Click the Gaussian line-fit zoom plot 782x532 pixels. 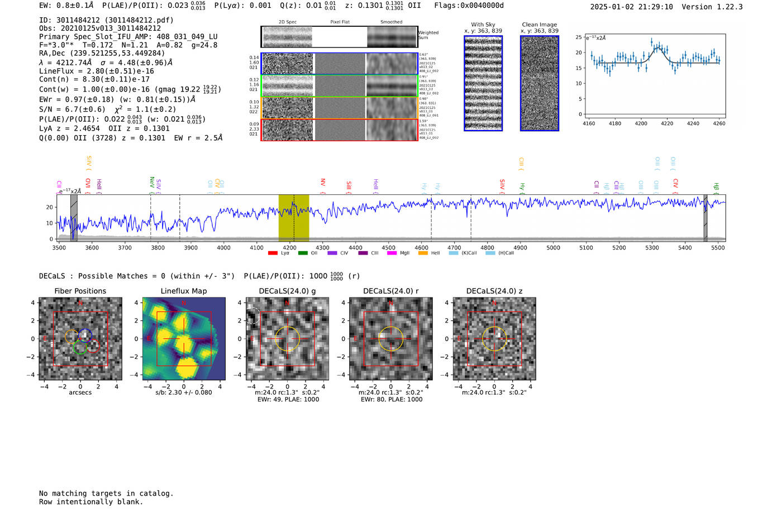pos(655,76)
